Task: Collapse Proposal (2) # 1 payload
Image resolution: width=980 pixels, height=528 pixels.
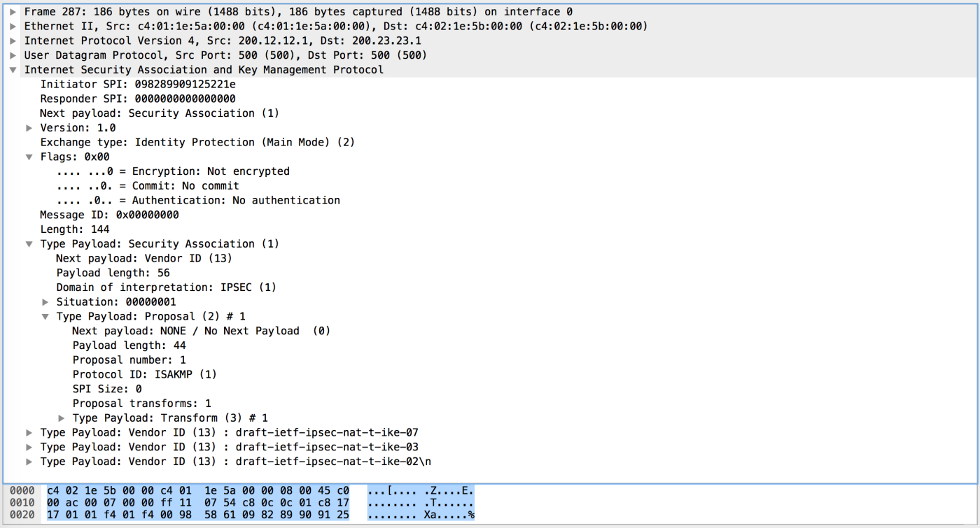Action: (x=45, y=317)
